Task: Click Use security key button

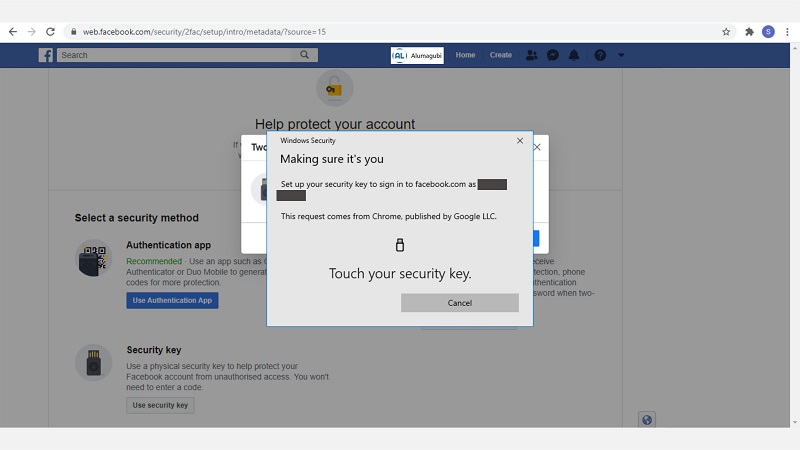Action: click(160, 405)
